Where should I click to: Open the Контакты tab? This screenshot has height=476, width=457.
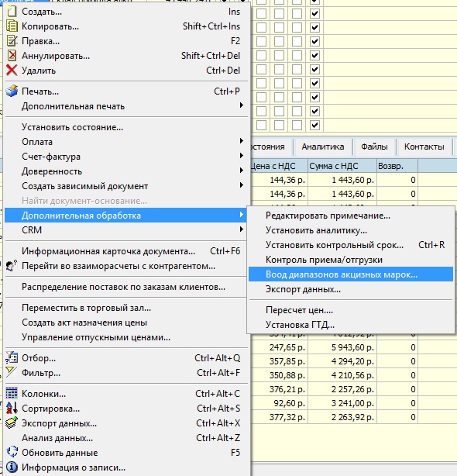point(424,147)
